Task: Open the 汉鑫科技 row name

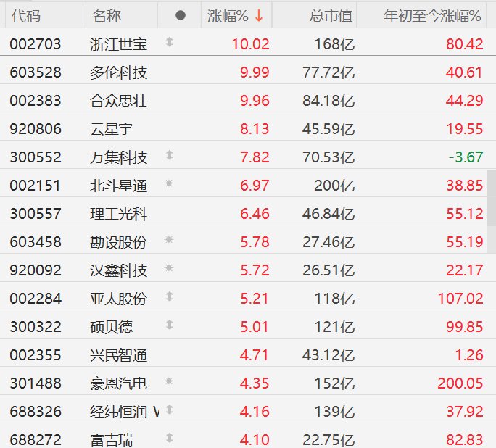Action: [x=118, y=270]
